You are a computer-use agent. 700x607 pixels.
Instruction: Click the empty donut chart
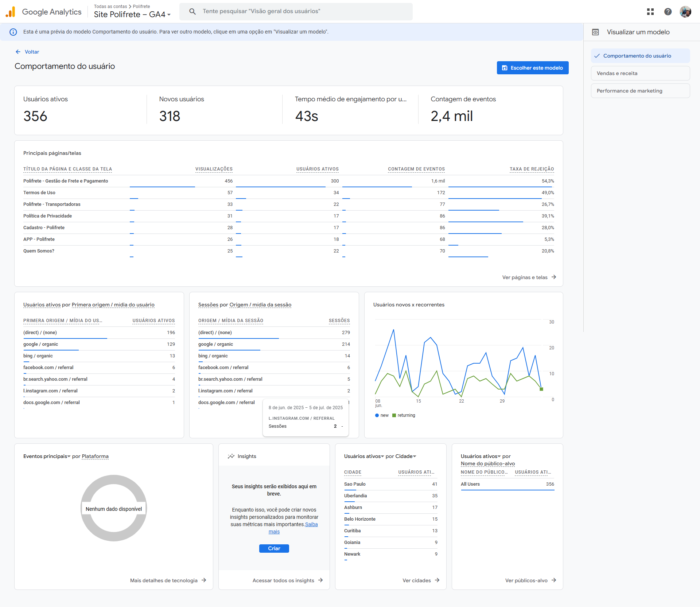(114, 508)
